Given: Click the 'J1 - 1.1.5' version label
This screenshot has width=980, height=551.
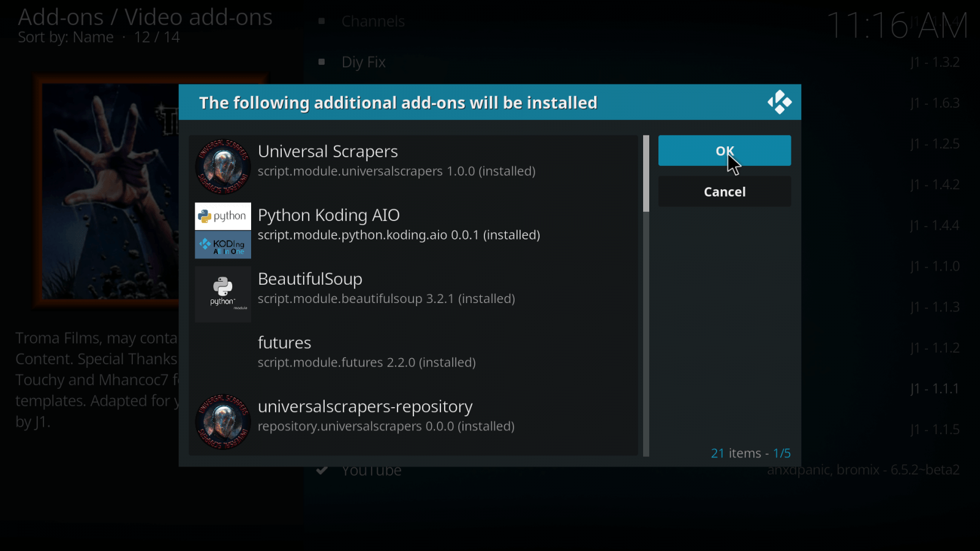Looking at the screenshot, I should tap(935, 429).
